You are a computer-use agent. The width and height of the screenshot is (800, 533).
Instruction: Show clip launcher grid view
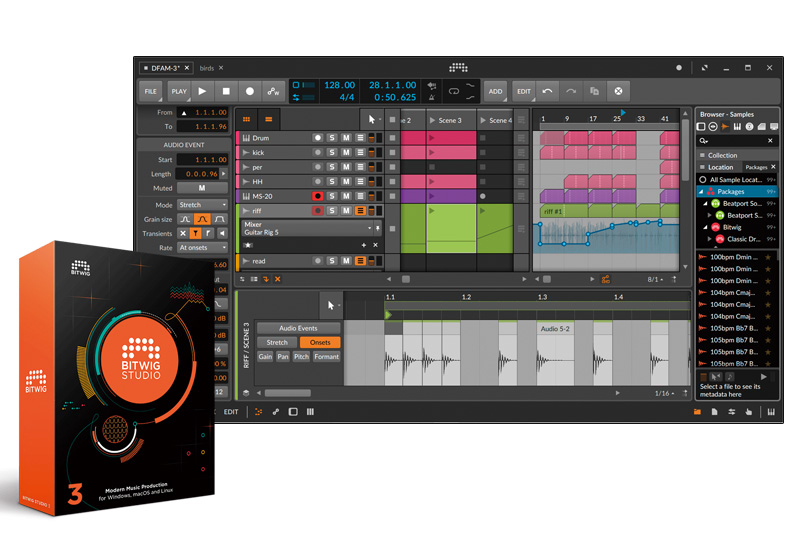tap(246, 119)
